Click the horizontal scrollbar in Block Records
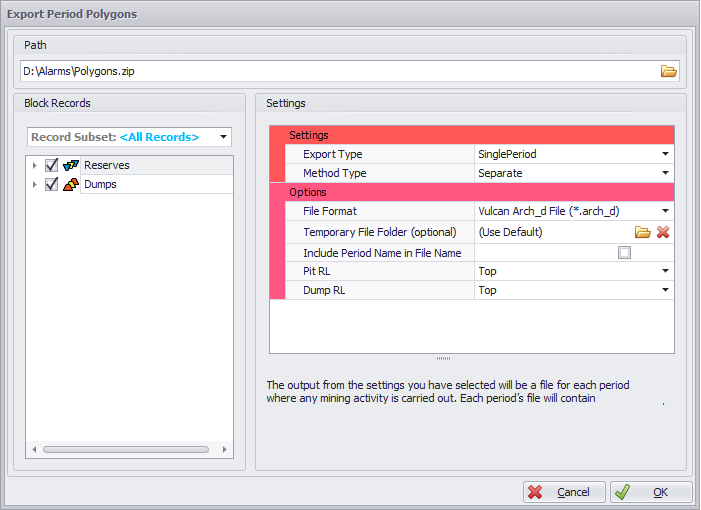The height and width of the screenshot is (510, 701). [x=126, y=449]
